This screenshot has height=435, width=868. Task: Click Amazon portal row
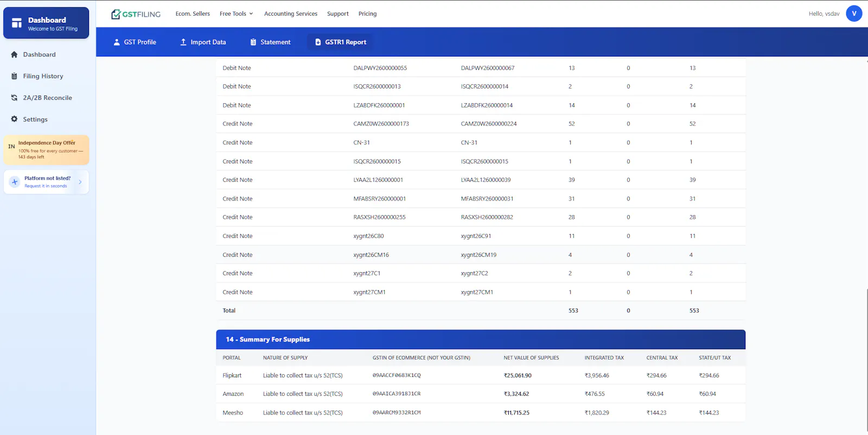tap(481, 394)
